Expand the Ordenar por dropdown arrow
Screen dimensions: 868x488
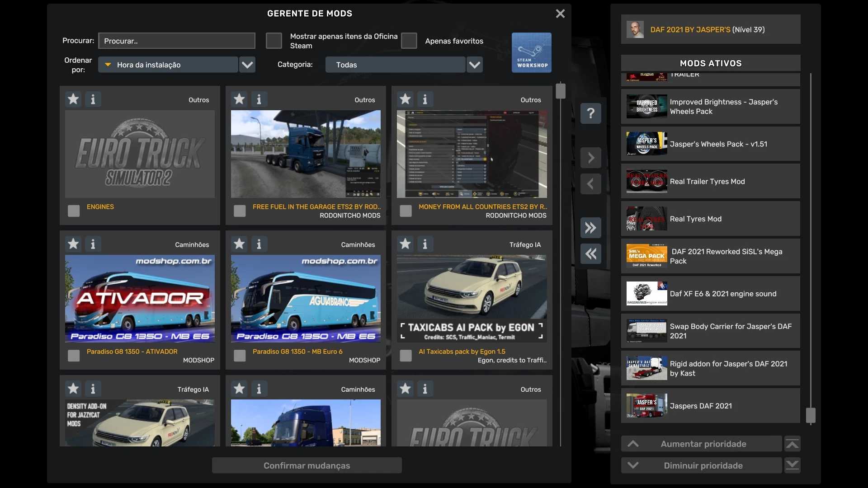(247, 65)
